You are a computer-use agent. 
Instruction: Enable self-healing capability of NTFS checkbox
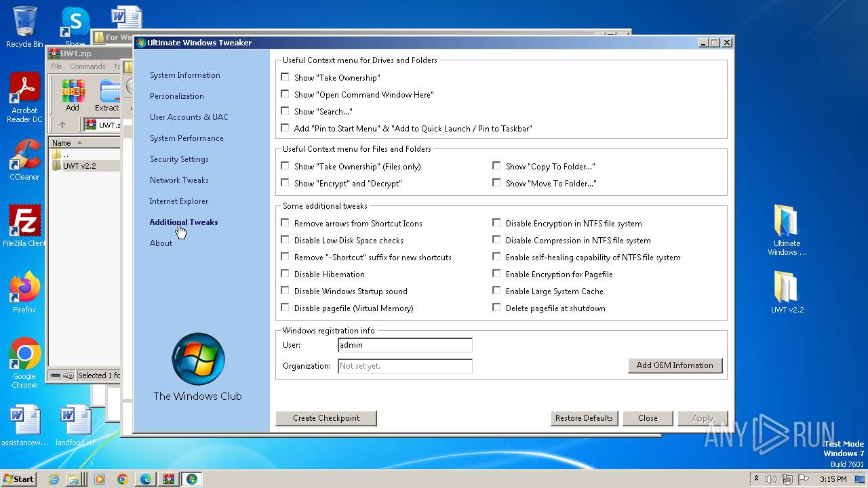point(496,257)
